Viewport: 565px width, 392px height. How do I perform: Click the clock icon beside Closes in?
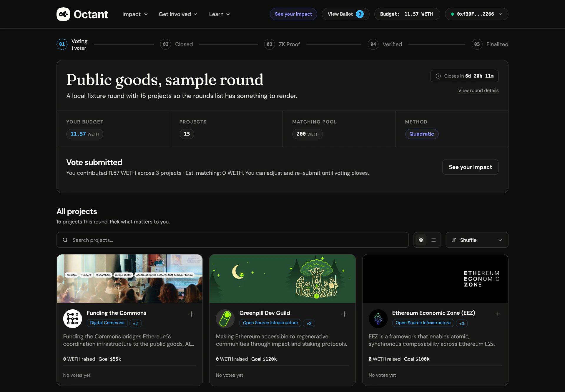[x=438, y=76]
